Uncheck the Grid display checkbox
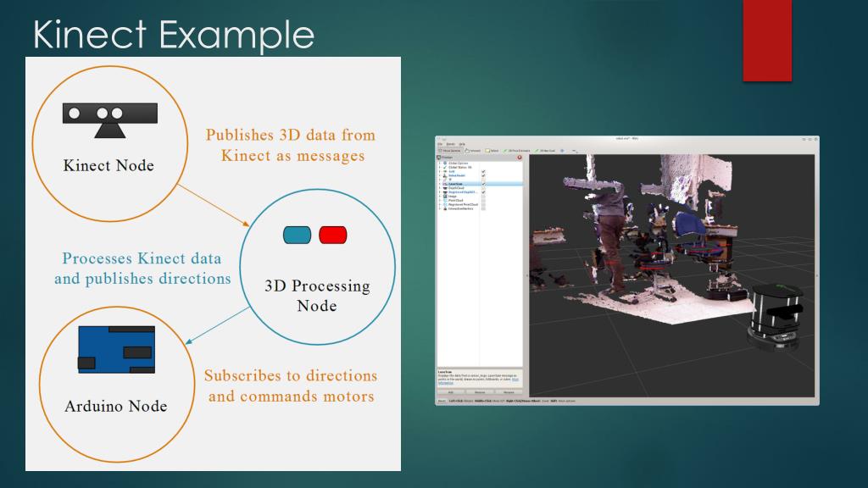868x488 pixels. (483, 171)
